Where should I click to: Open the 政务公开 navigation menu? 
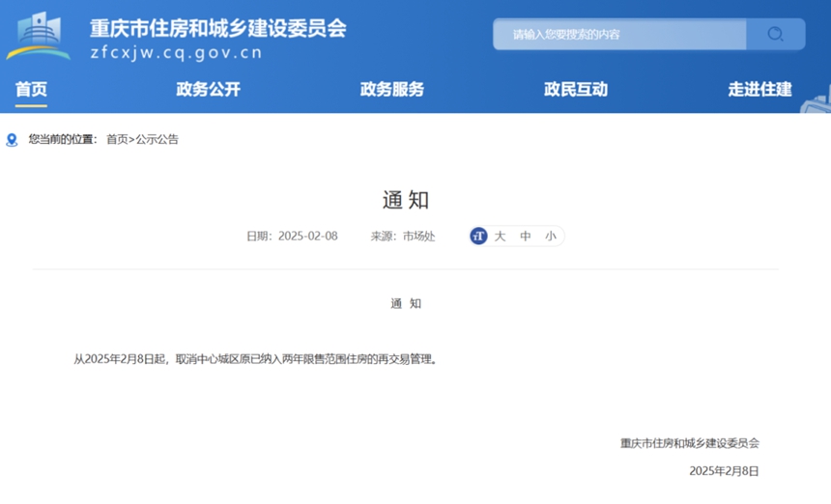coord(208,90)
